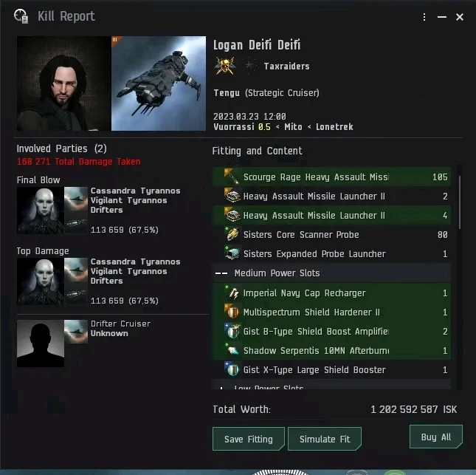
Task: Open the kill report more-options menu
Action: (x=424, y=17)
